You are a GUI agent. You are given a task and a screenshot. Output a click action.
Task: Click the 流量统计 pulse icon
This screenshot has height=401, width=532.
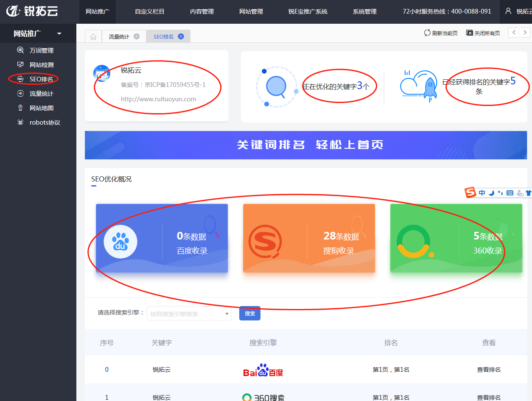[x=20, y=93]
